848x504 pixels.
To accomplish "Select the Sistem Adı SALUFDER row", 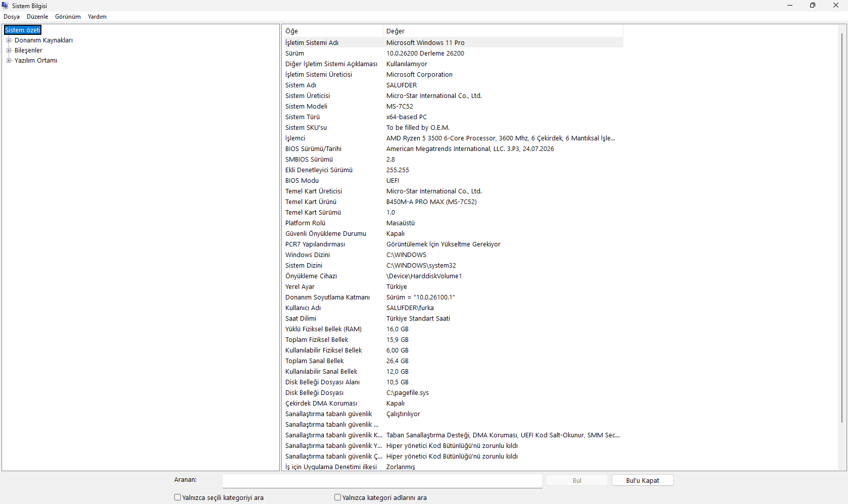I will 453,85.
